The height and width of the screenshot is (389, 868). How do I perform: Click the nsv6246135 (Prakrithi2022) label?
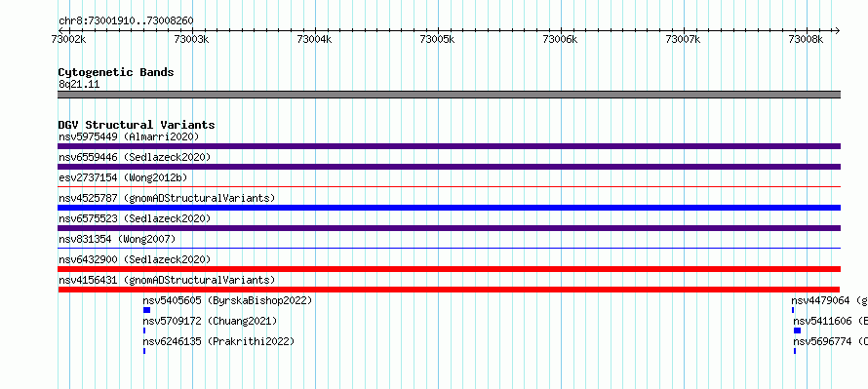pyautogui.click(x=218, y=341)
